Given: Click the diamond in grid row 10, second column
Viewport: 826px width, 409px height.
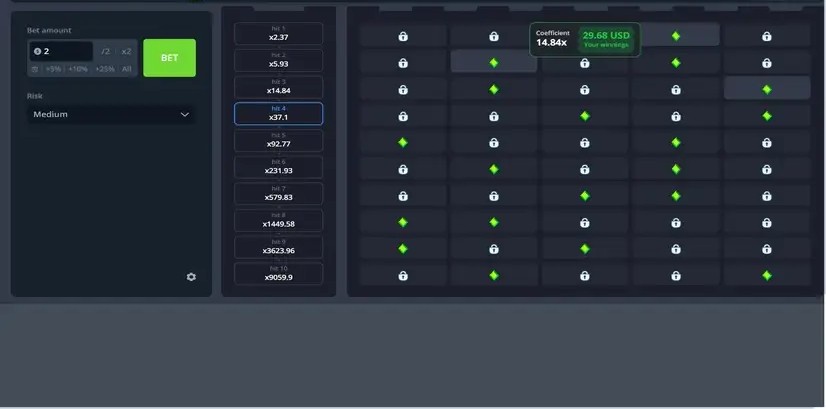Looking at the screenshot, I should pos(494,275).
